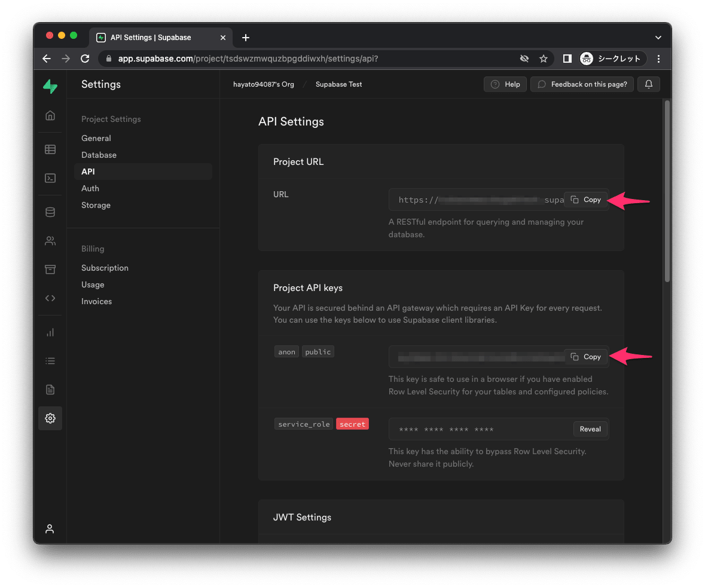Open the Logs list icon
Image resolution: width=705 pixels, height=588 pixels.
(50, 361)
